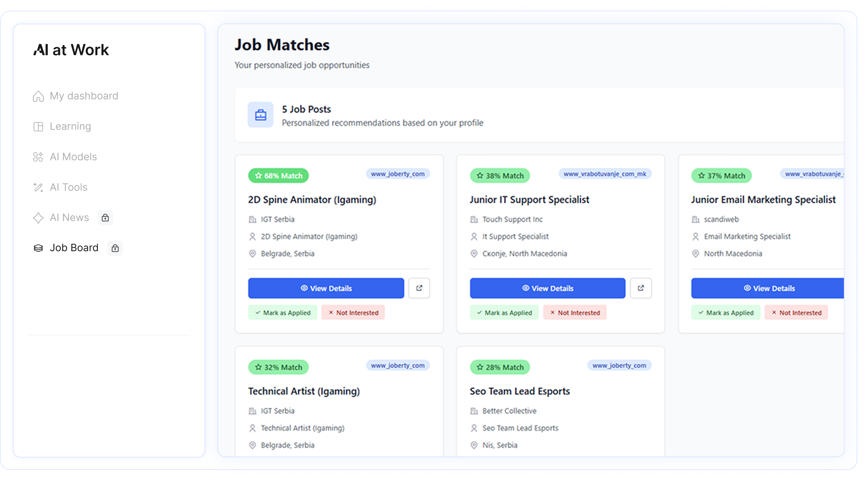Mark Junior IT Support job Not Interested
The image size is (868, 481).
(x=575, y=312)
